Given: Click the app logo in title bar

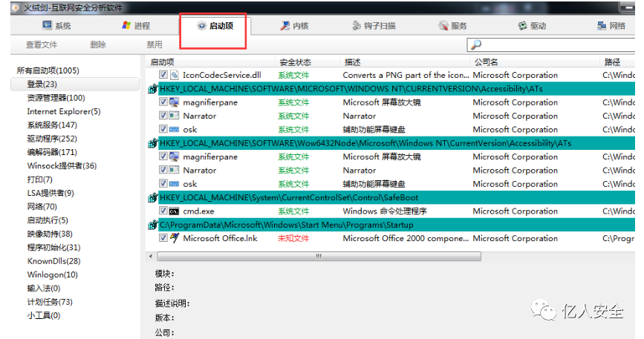Looking at the screenshot, I should (16, 7).
